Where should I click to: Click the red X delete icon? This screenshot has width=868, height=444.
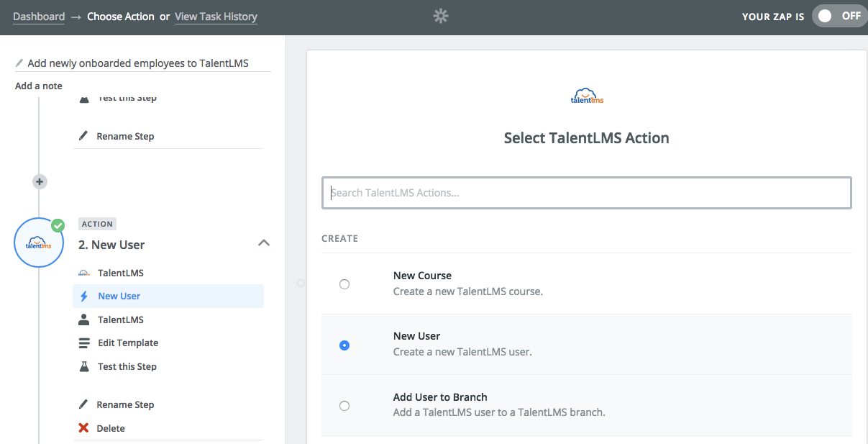83,428
